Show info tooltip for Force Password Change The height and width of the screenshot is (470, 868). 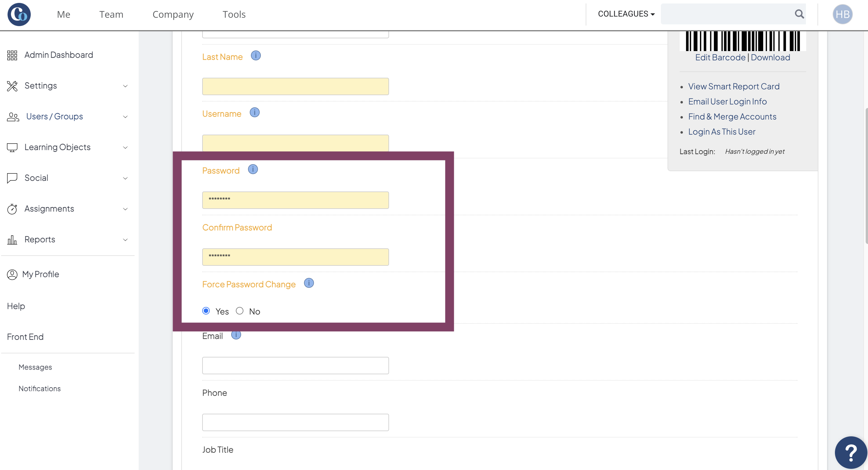pyautogui.click(x=309, y=283)
